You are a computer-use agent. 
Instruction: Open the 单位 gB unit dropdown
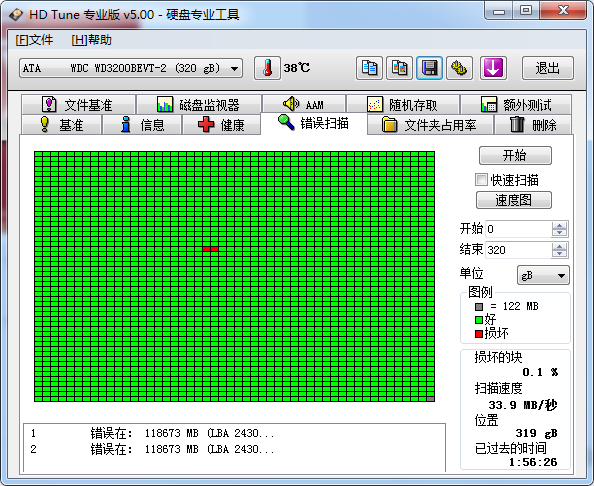pyautogui.click(x=543, y=275)
